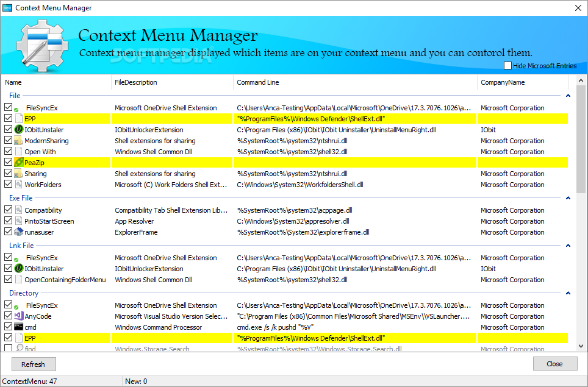This screenshot has width=588, height=387.
Task: Click the acppage.dll command line
Action: pos(295,210)
